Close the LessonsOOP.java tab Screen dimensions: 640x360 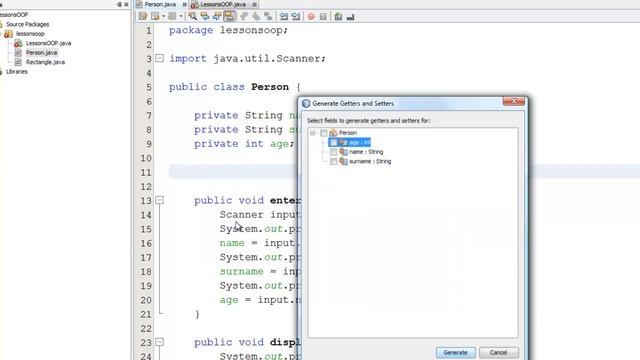click(254, 4)
